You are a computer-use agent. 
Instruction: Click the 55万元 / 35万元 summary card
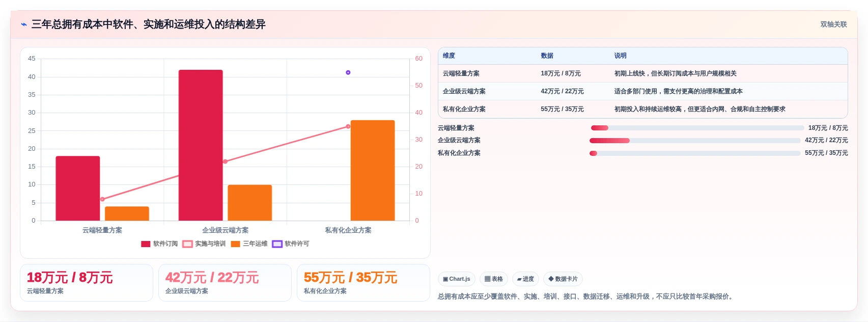[363, 283]
